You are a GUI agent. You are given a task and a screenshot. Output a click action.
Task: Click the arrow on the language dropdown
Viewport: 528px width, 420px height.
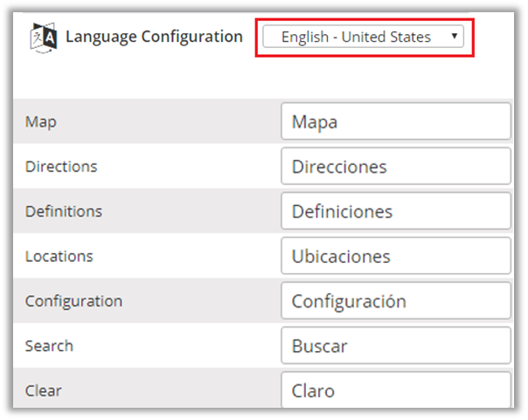(454, 37)
